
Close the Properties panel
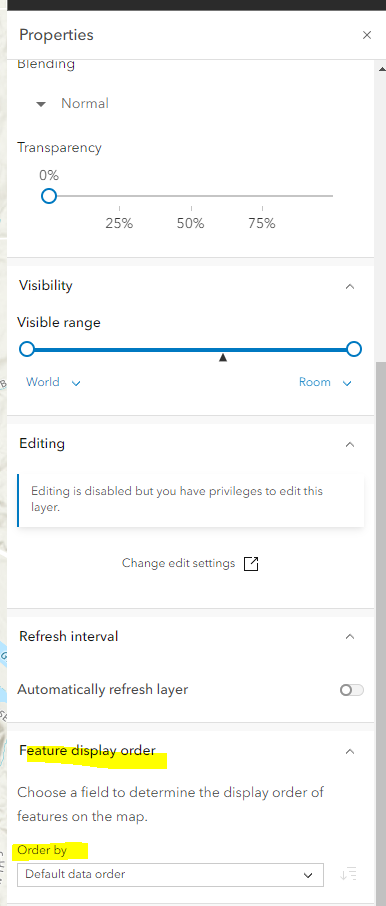[367, 35]
